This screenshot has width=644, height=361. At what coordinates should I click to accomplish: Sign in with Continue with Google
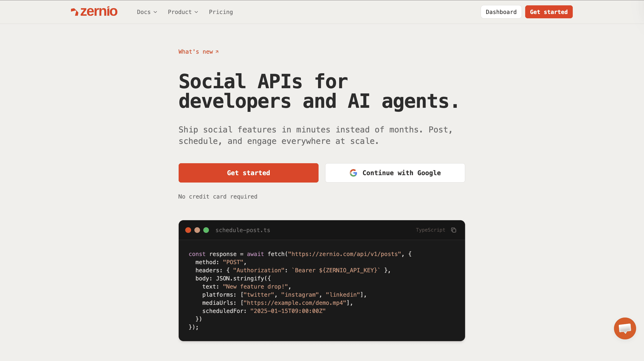(x=395, y=173)
